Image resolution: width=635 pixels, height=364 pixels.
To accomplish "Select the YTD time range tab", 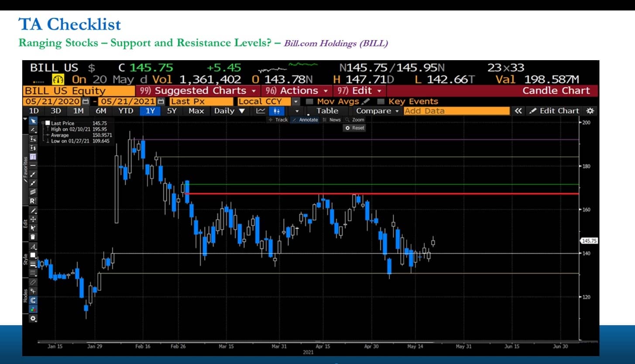I will pos(126,111).
